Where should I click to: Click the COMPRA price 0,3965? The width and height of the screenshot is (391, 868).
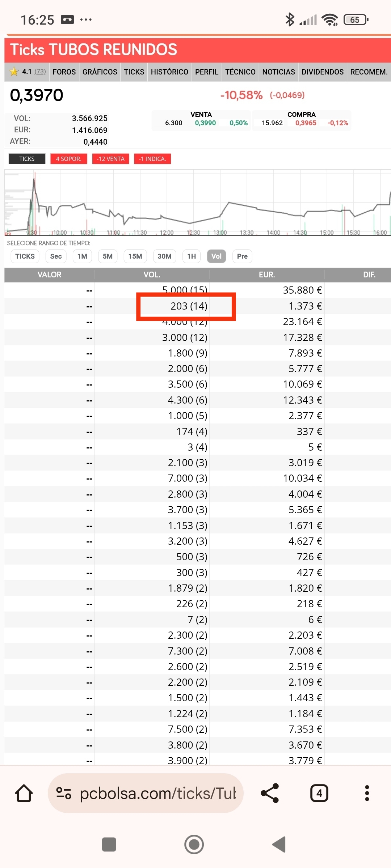point(306,123)
